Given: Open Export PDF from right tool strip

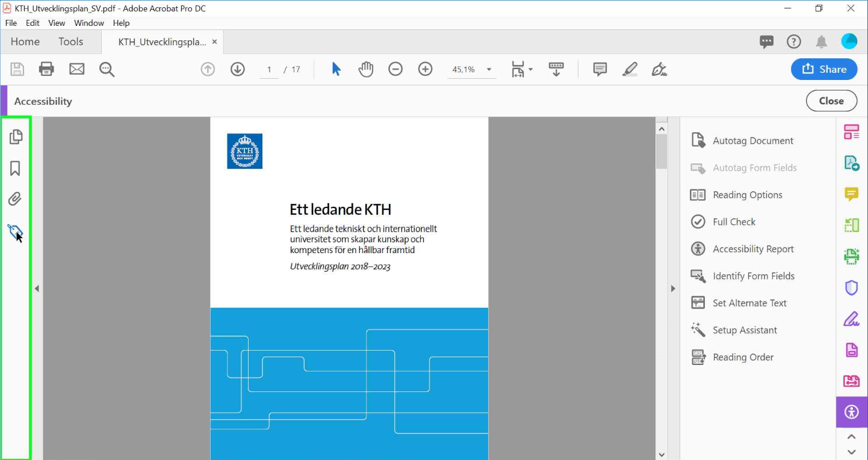Looking at the screenshot, I should [x=852, y=163].
